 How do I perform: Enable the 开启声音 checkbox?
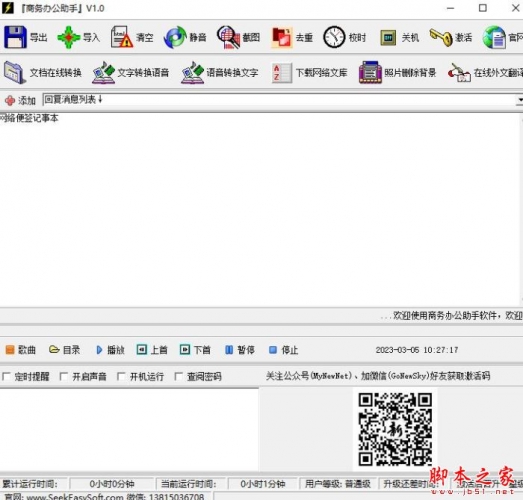[x=64, y=377]
